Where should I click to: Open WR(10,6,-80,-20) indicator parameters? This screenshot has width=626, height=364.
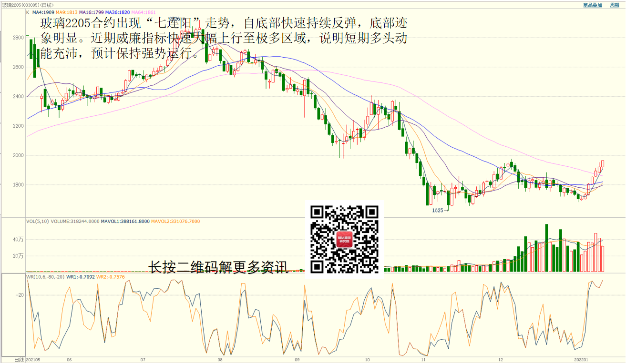[x=45, y=277]
